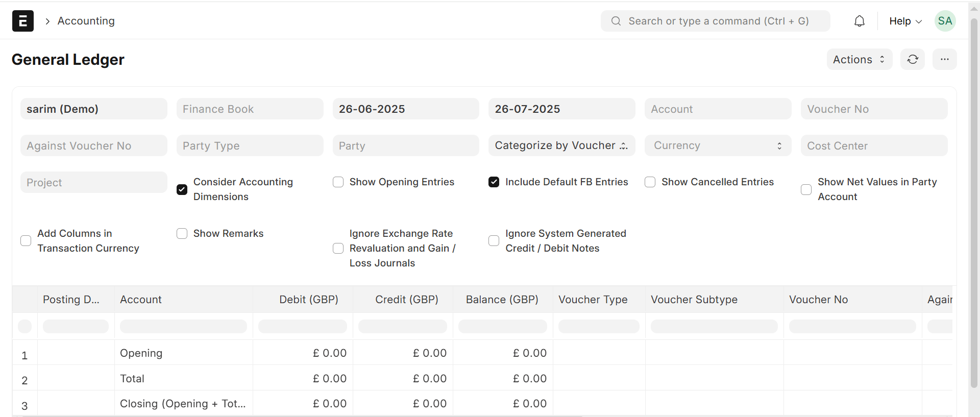The height and width of the screenshot is (417, 980).
Task: Click the Account filter field
Action: (x=718, y=109)
